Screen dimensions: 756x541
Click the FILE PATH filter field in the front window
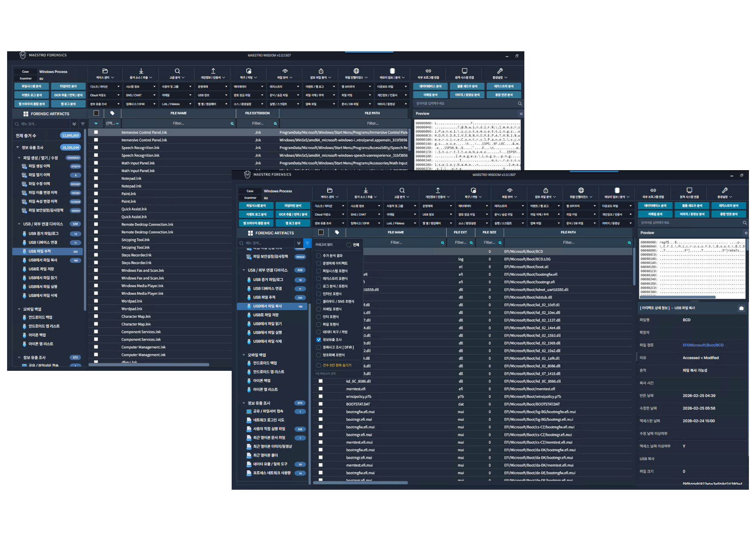pos(569,243)
